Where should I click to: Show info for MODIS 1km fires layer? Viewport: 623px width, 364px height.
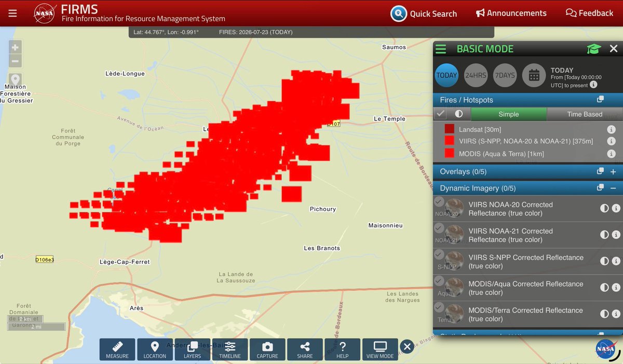(x=611, y=154)
